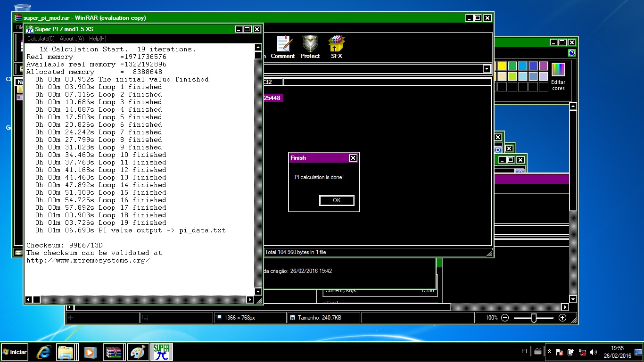Switch to WinRAR via taskbar icon

pyautogui.click(x=114, y=352)
